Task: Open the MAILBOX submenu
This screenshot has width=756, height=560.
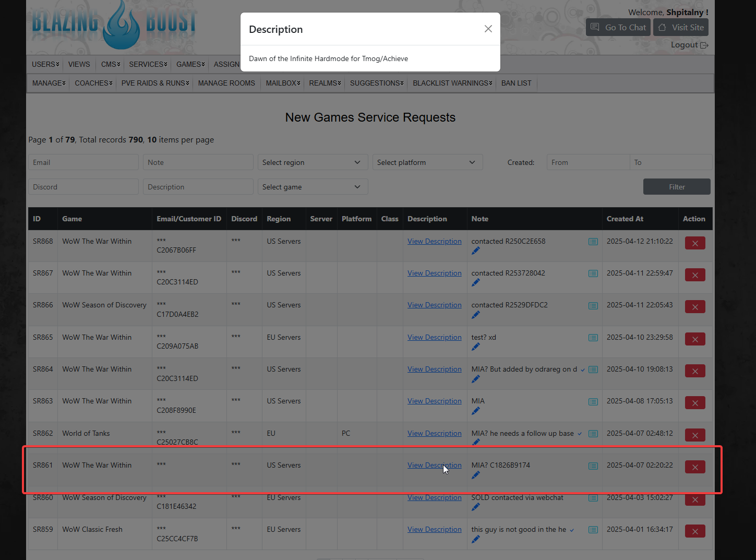Action: 283,83
